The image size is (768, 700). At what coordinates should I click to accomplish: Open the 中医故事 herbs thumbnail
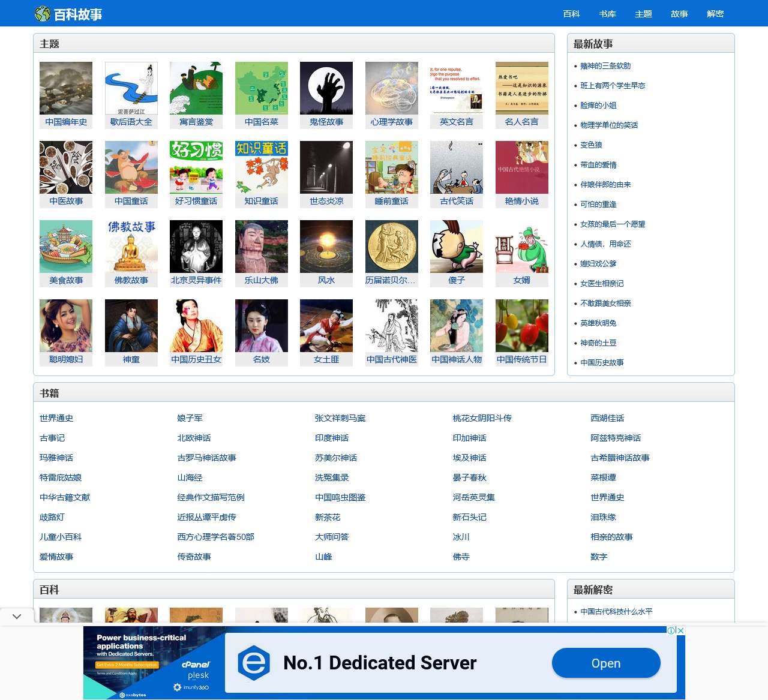(66, 167)
